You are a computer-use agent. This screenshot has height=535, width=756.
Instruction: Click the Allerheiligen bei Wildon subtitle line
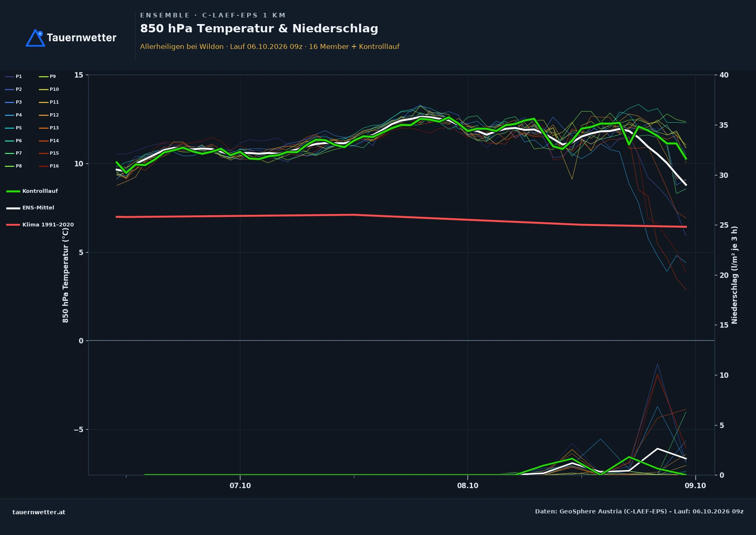pos(270,46)
